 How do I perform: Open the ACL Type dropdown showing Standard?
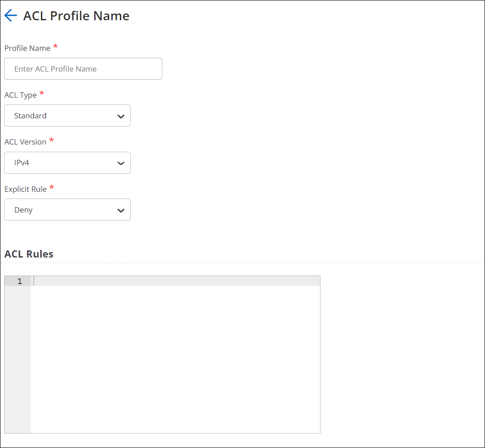(x=67, y=116)
